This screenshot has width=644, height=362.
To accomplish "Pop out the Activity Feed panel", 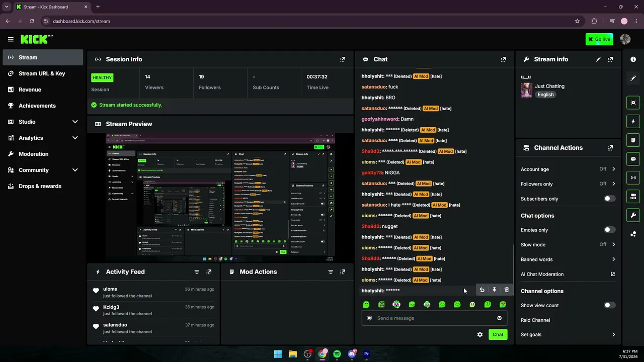I will (209, 272).
